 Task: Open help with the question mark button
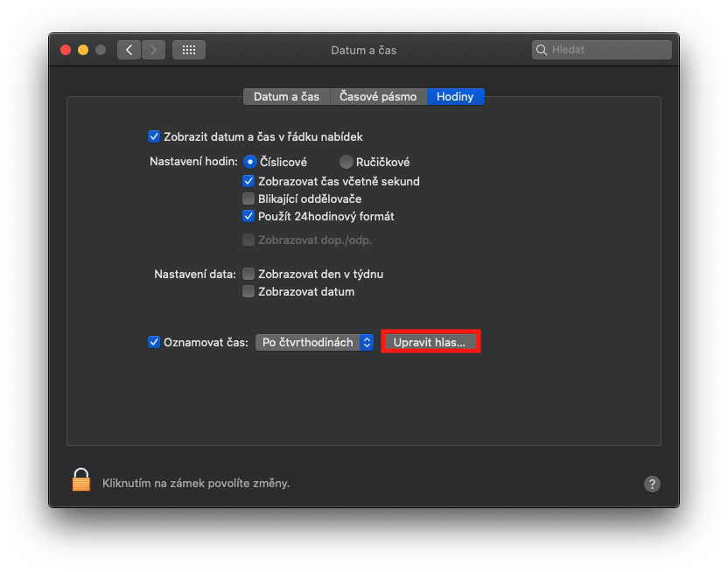[x=652, y=484]
